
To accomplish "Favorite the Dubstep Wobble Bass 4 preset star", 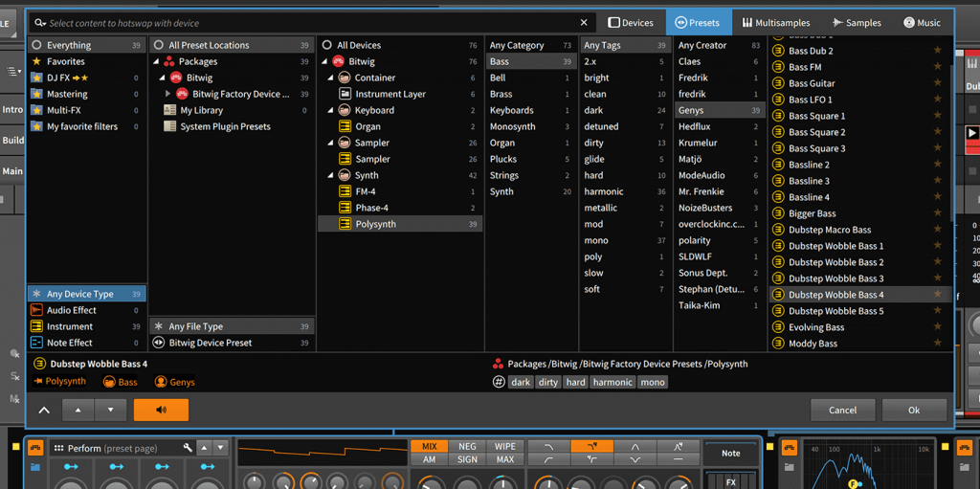I will point(937,294).
